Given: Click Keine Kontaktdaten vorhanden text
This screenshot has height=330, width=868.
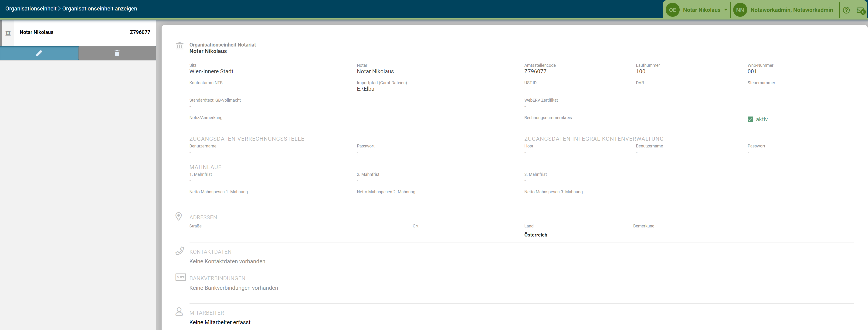Looking at the screenshot, I should click(227, 261).
